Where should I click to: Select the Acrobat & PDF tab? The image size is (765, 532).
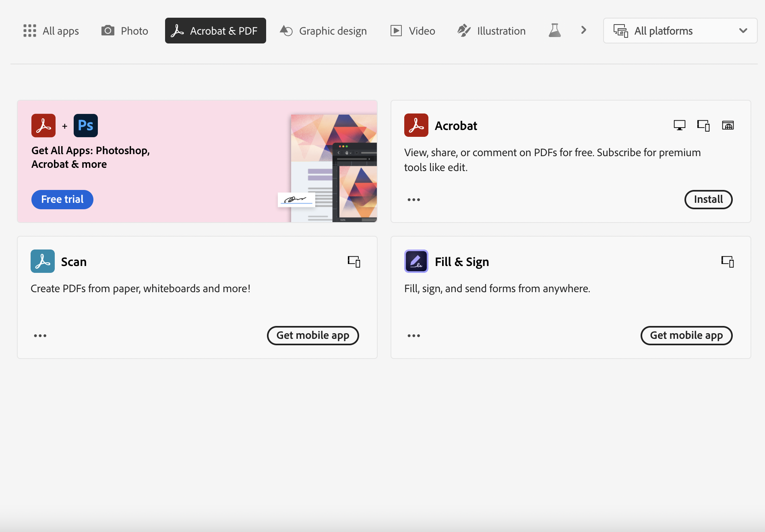[215, 31]
